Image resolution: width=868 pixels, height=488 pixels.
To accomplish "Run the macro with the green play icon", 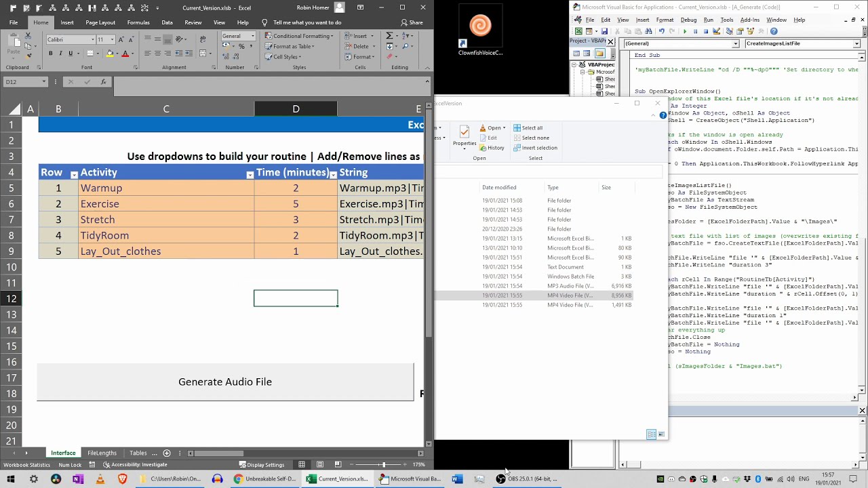I will point(685,31).
